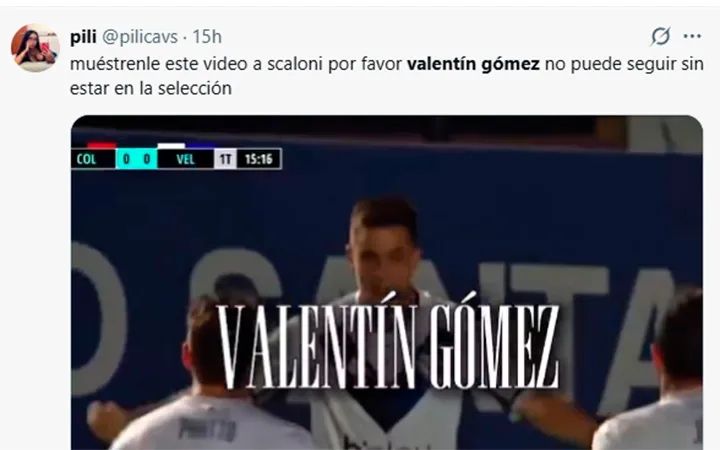Open the three-dot more options menu
Screen dimensions: 720x450
pyautogui.click(x=692, y=36)
